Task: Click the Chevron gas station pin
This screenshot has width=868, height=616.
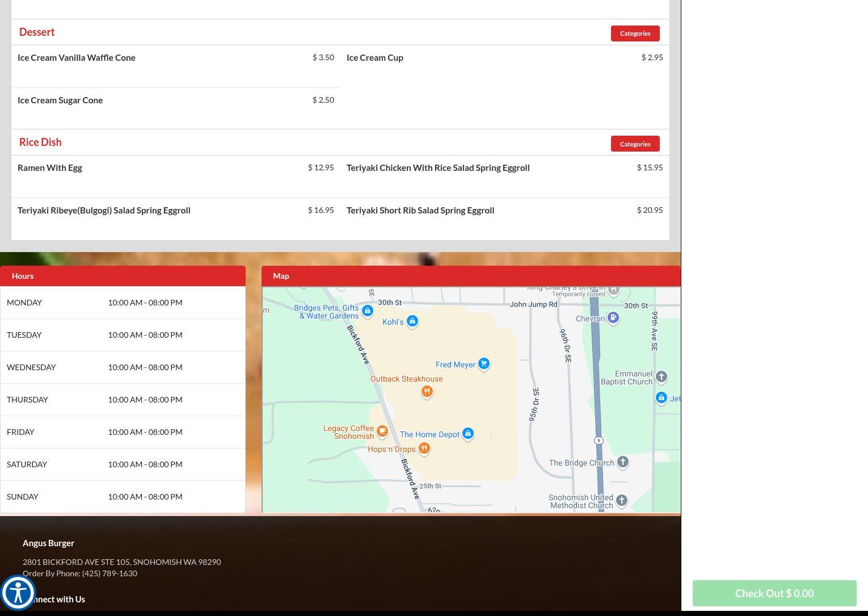Action: tap(613, 317)
